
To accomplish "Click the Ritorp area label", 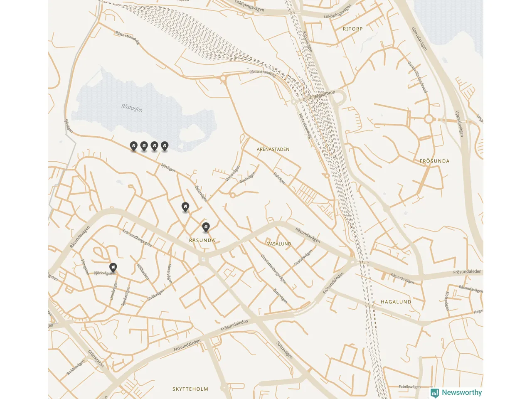I will 353,29.
